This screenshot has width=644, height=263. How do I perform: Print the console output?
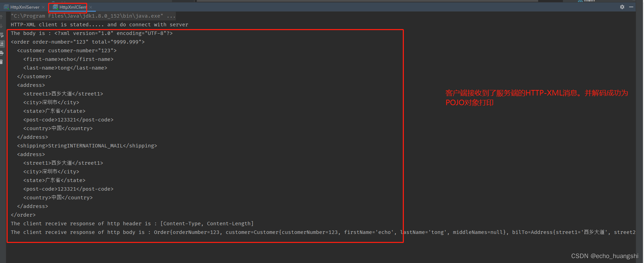(2, 53)
